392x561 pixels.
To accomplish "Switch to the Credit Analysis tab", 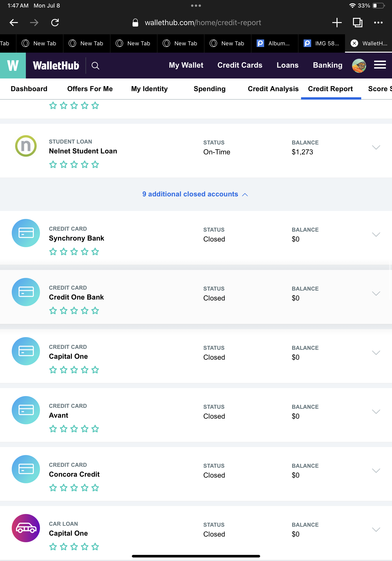I will pyautogui.click(x=273, y=89).
